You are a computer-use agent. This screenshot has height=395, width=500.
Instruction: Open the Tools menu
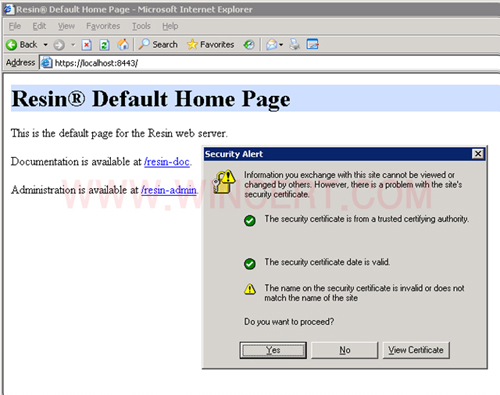(141, 26)
